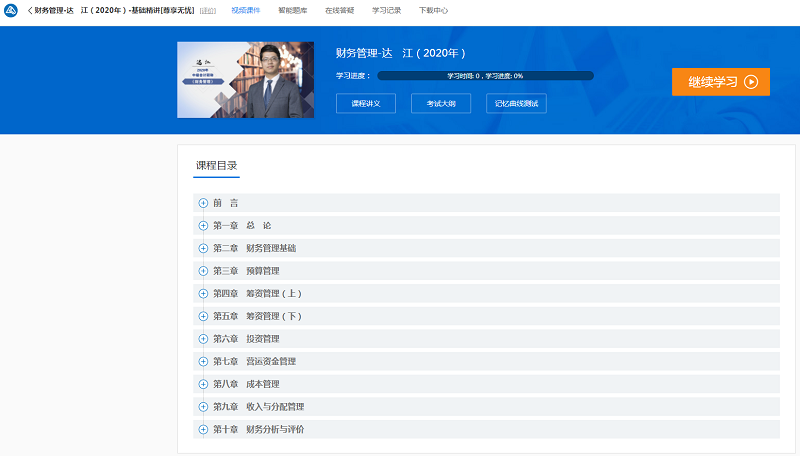Switch to the 视频课件 tab
Image resolution: width=800 pixels, height=456 pixels.
[x=245, y=10]
